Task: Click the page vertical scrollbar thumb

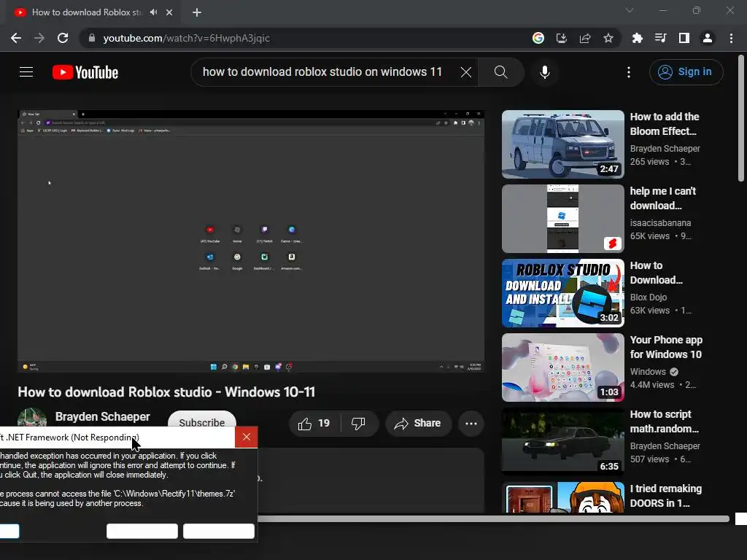Action: click(741, 118)
